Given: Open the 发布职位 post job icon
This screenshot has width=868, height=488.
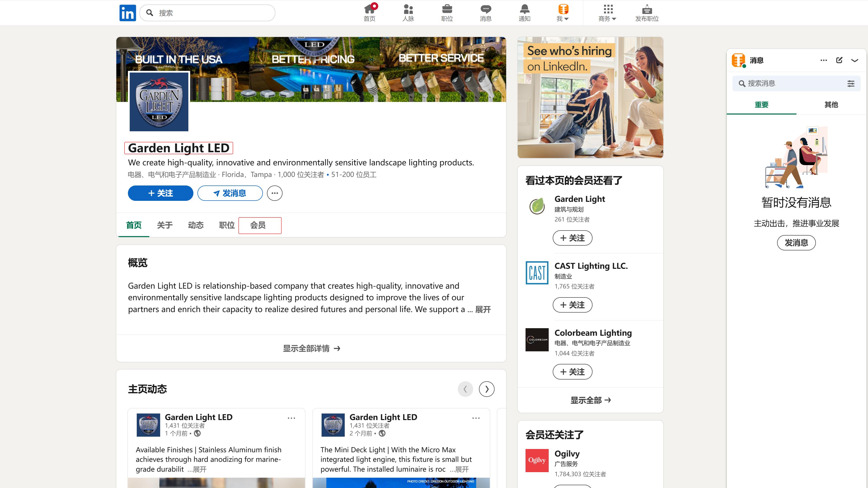Looking at the screenshot, I should pyautogui.click(x=647, y=13).
